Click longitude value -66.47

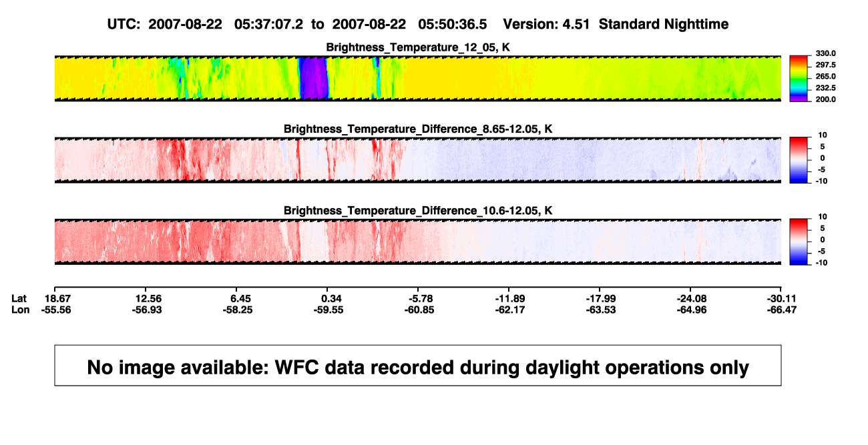tap(782, 310)
